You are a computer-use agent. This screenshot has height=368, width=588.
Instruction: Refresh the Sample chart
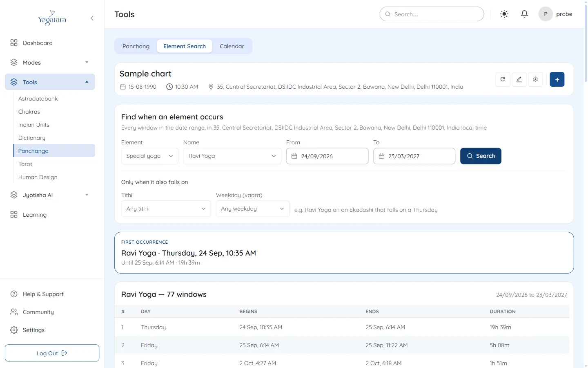tap(503, 79)
